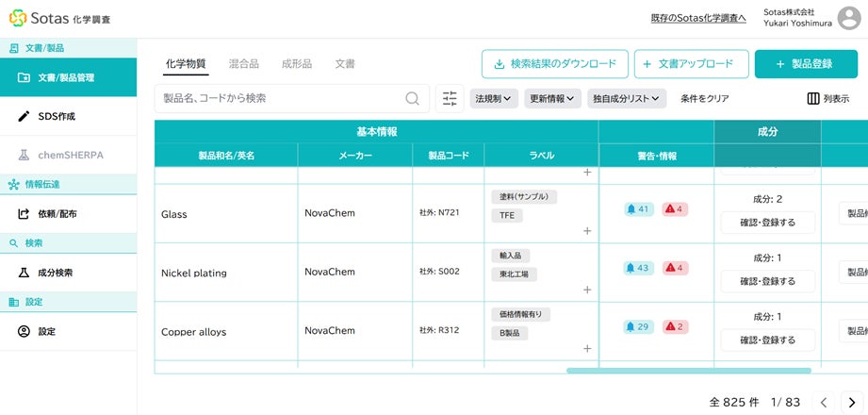
Task: Click the ラベル column header
Action: [x=541, y=156]
